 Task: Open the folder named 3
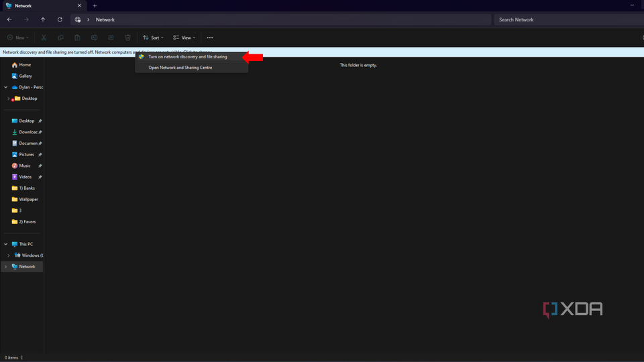17,210
